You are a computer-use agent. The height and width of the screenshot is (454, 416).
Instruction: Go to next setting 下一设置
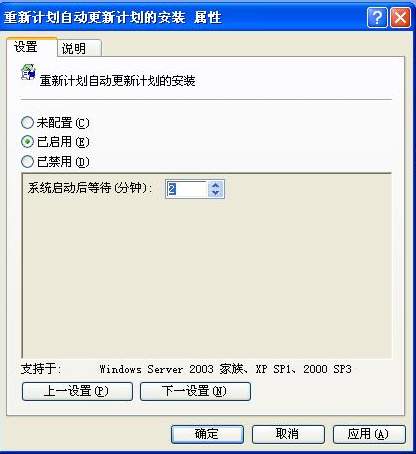tap(195, 391)
